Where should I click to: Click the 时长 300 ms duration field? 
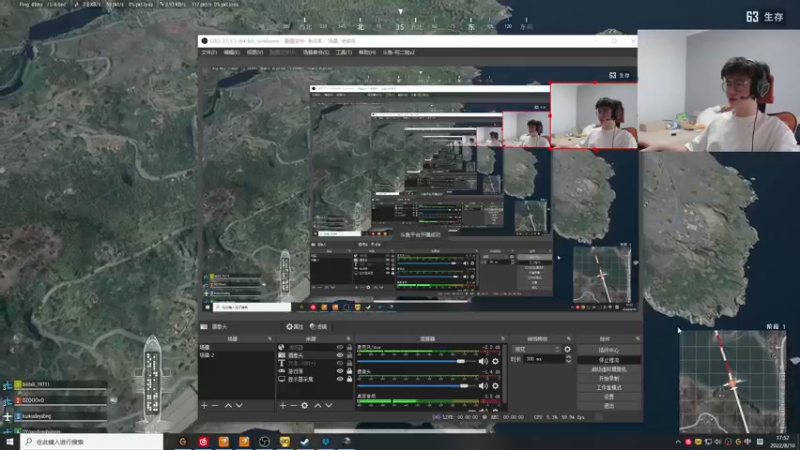pyautogui.click(x=544, y=359)
